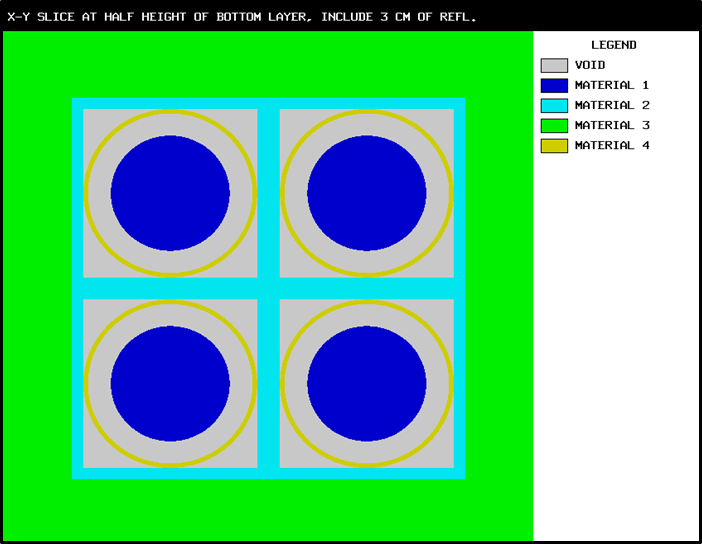
Task: Pick the bottom-left blue circle
Action: 170,383
